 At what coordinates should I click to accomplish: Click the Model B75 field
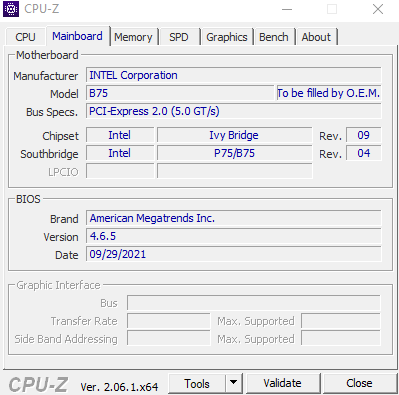pos(180,93)
